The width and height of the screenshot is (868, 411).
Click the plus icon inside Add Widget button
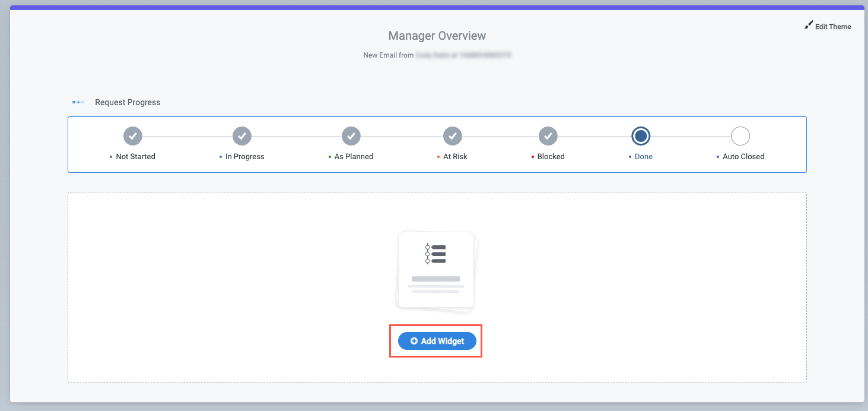tap(414, 340)
